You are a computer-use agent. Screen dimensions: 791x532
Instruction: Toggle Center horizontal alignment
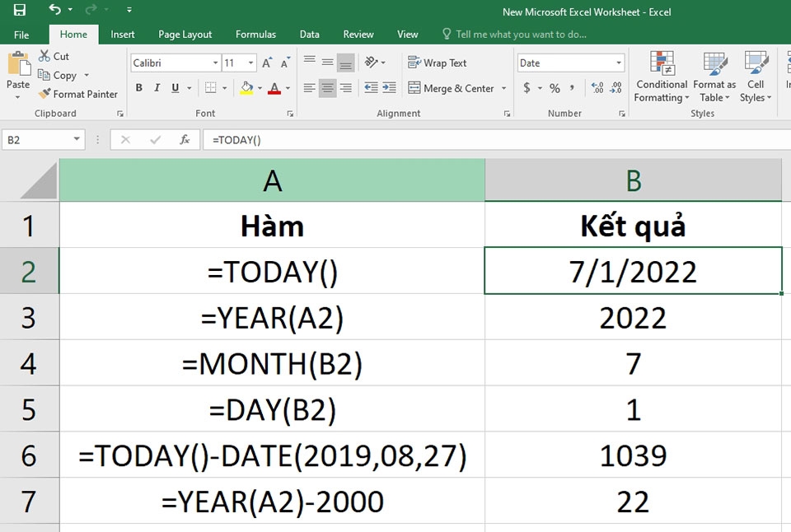(x=327, y=88)
